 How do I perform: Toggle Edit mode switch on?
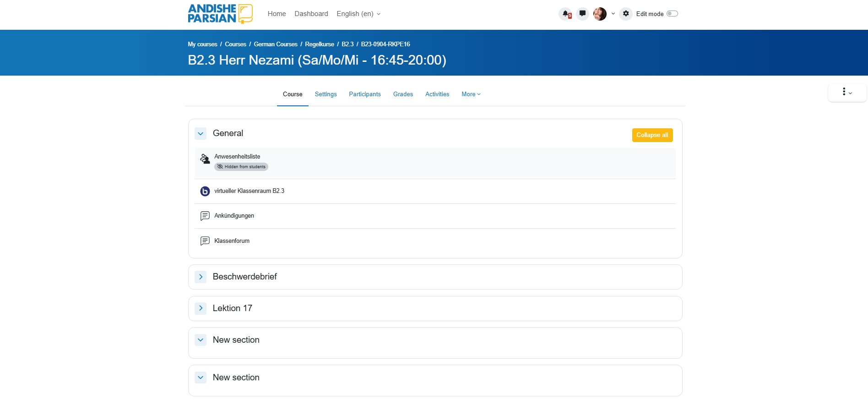[x=672, y=14]
